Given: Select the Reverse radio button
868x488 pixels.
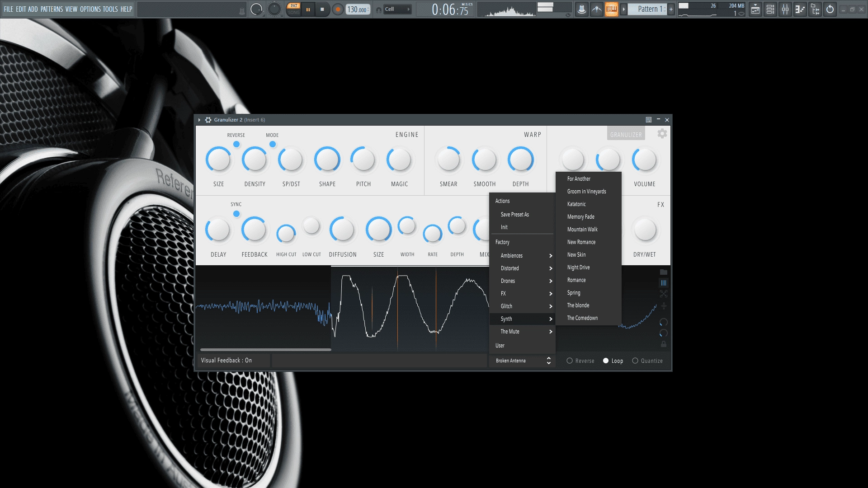Looking at the screenshot, I should pos(570,361).
